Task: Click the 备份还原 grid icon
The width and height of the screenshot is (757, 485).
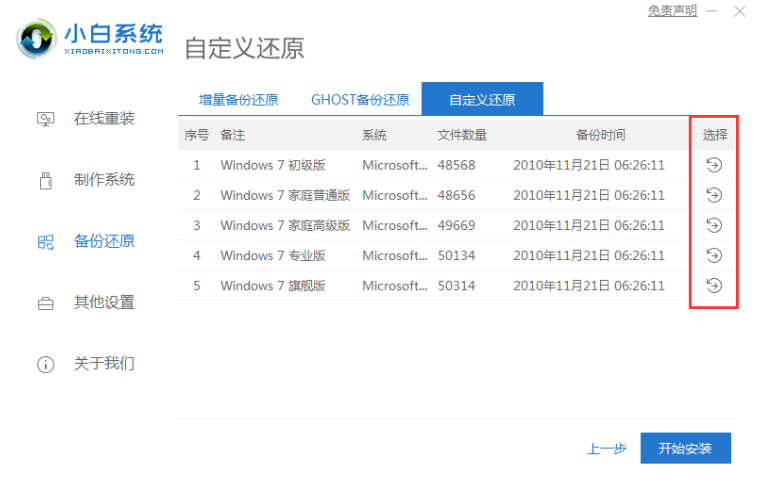Action: tap(45, 241)
